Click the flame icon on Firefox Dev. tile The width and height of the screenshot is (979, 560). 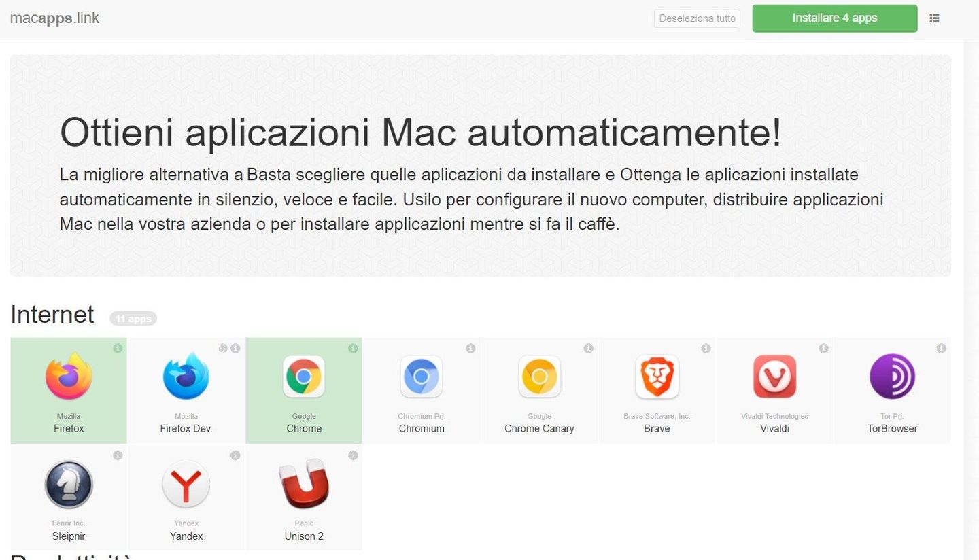[x=223, y=348]
